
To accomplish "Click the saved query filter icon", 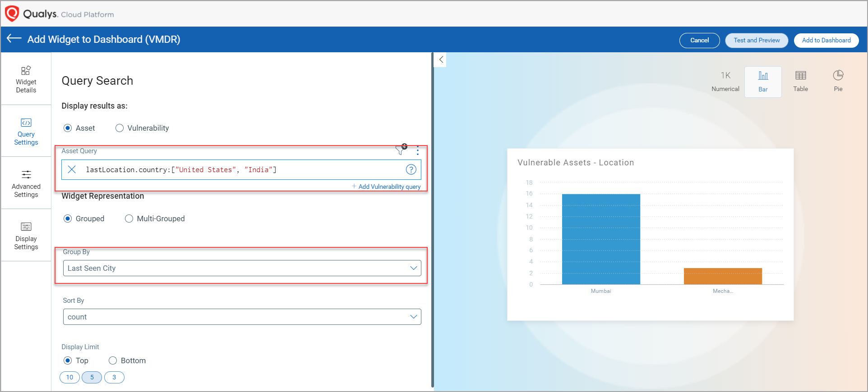I will (401, 150).
